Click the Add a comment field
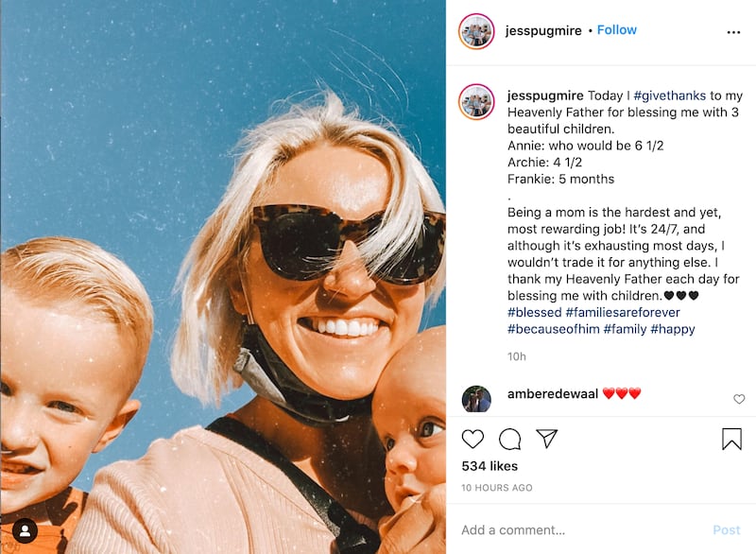756x554 pixels. pyautogui.click(x=583, y=529)
